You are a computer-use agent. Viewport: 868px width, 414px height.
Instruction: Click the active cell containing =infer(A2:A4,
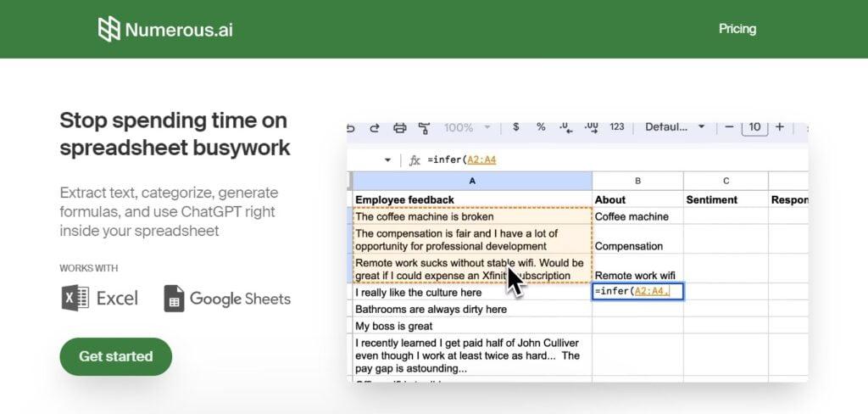637,292
